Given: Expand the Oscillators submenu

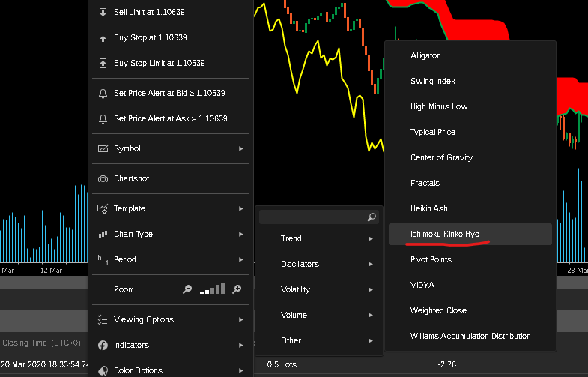Looking at the screenshot, I should (x=319, y=265).
